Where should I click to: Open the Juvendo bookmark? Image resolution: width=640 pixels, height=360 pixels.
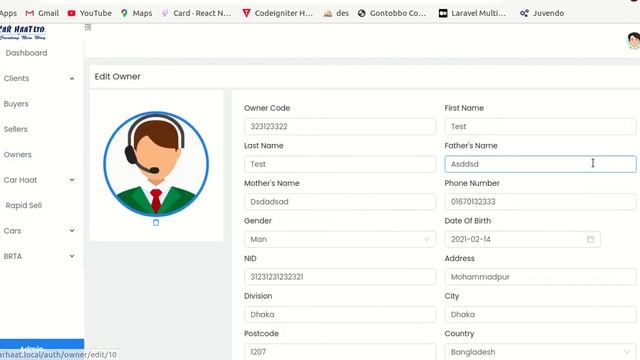coord(542,13)
